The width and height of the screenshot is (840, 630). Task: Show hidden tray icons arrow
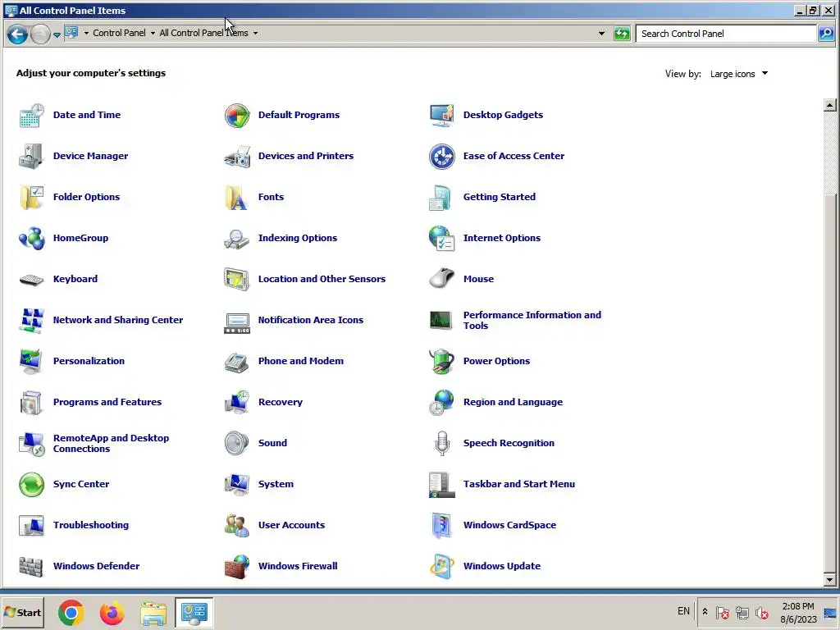pyautogui.click(x=705, y=612)
